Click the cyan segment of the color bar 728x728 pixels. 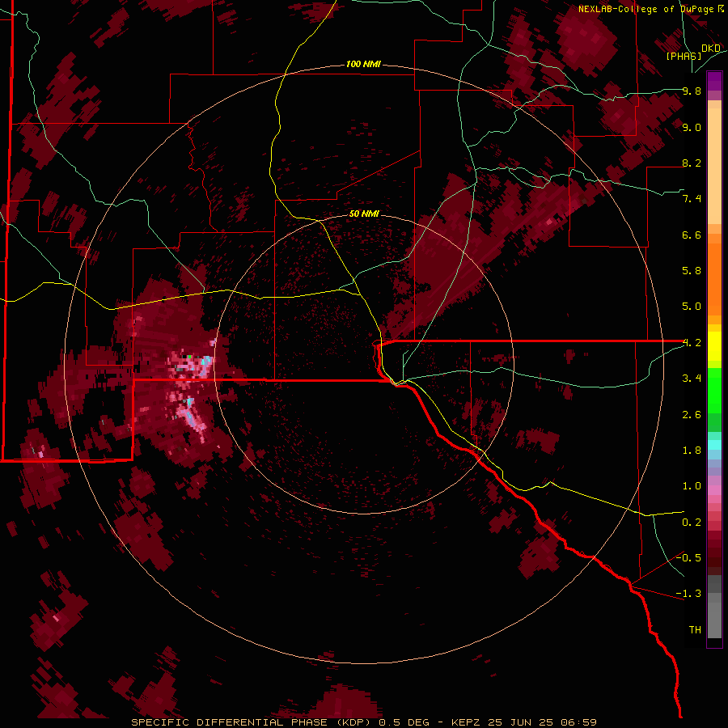coord(714,444)
